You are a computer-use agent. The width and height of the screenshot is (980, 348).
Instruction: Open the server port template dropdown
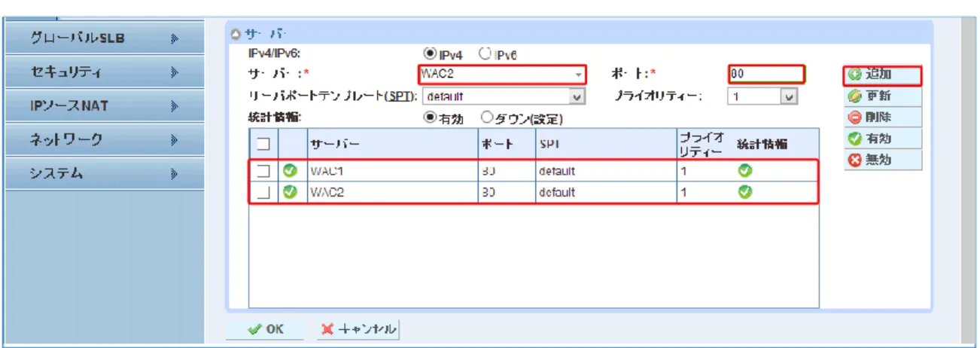pyautogui.click(x=504, y=96)
